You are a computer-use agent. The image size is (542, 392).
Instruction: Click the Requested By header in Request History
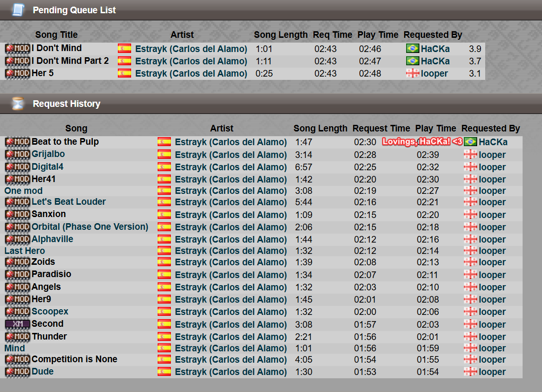point(490,129)
